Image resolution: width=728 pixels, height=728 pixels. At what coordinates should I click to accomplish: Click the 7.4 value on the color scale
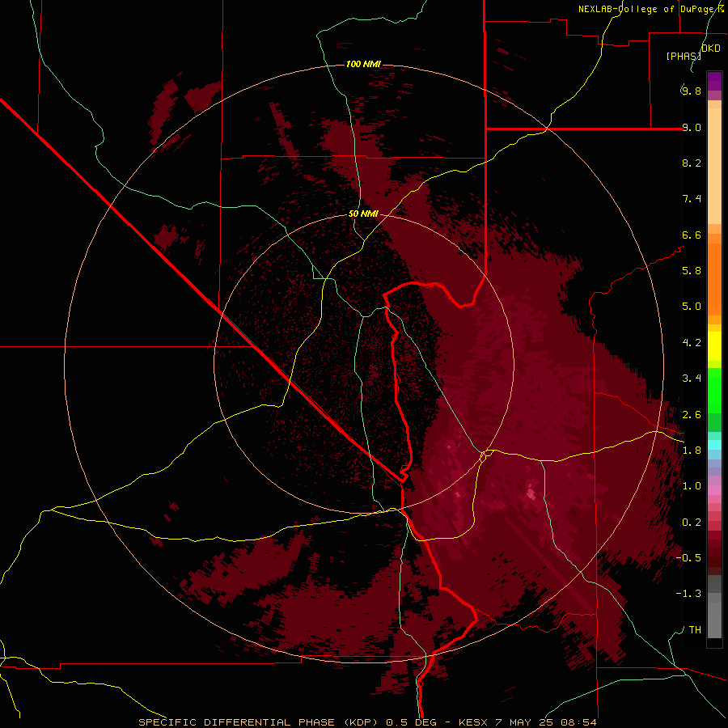coord(692,199)
